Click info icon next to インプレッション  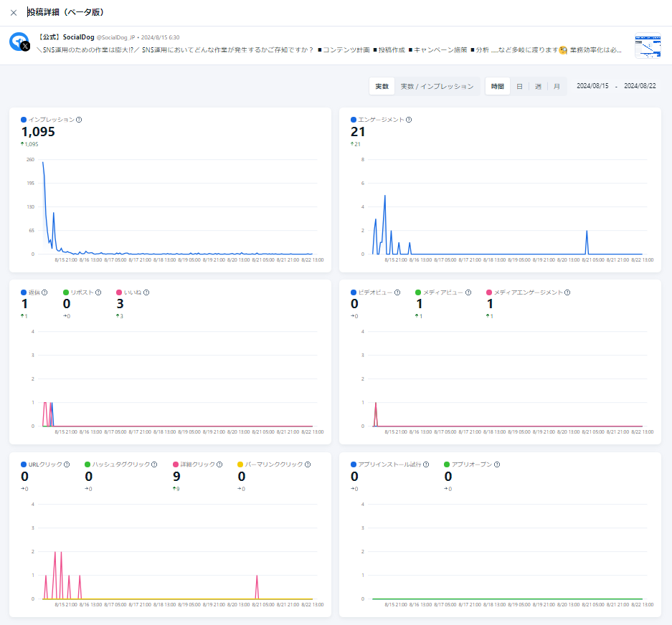(x=79, y=120)
